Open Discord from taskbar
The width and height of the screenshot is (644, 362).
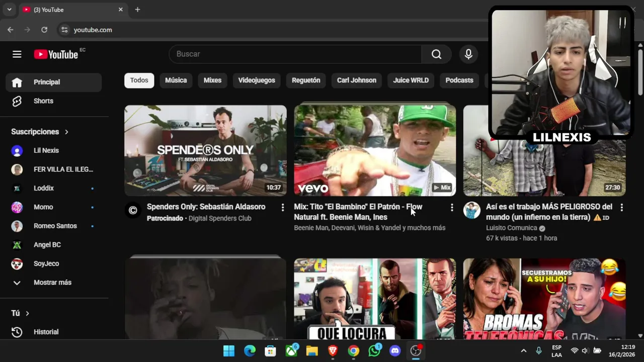[395, 351]
